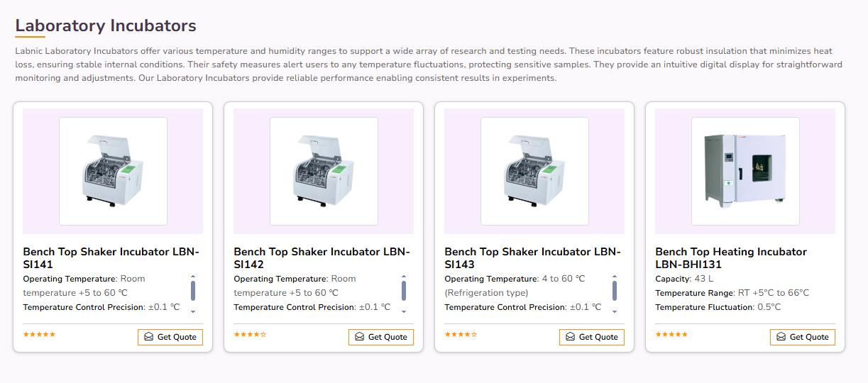Click the star rating on LBN-SI142 card
868x383 pixels.
[250, 334]
